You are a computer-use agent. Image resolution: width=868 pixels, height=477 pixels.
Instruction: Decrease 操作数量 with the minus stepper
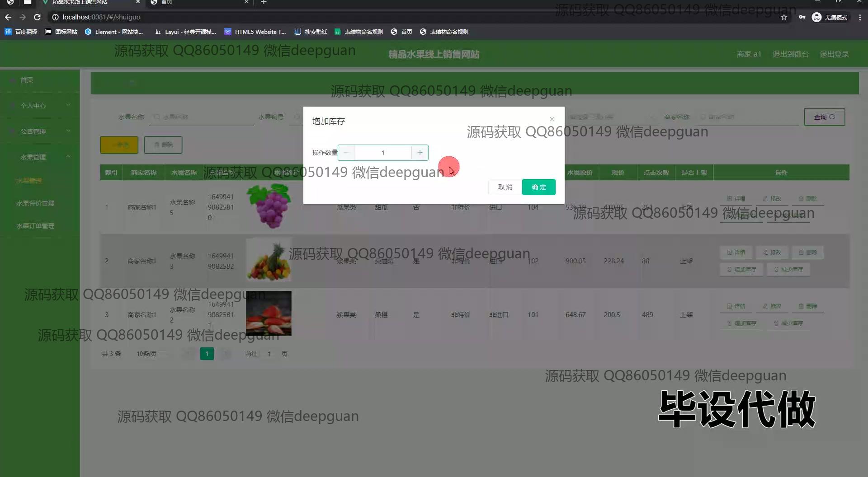(x=346, y=153)
